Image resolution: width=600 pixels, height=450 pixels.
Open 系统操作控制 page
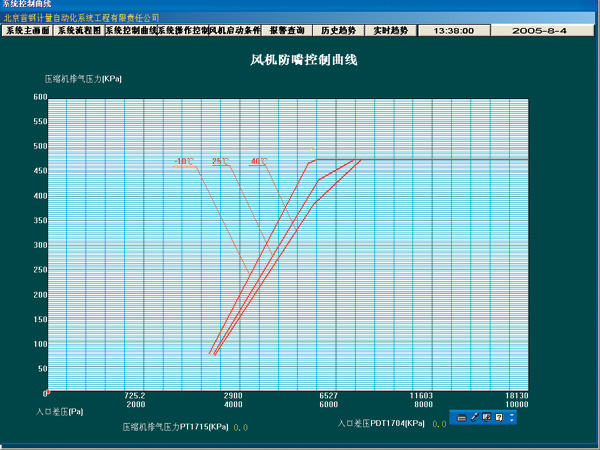tap(182, 31)
